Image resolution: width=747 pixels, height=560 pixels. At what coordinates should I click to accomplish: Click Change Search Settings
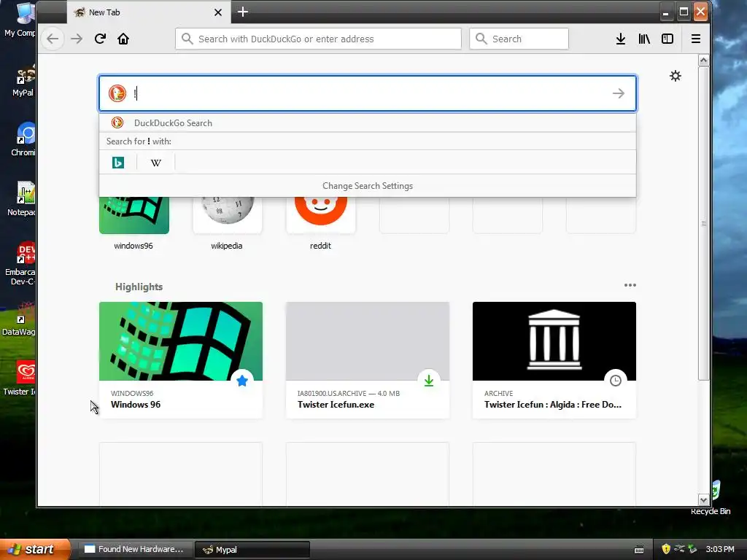pos(368,186)
